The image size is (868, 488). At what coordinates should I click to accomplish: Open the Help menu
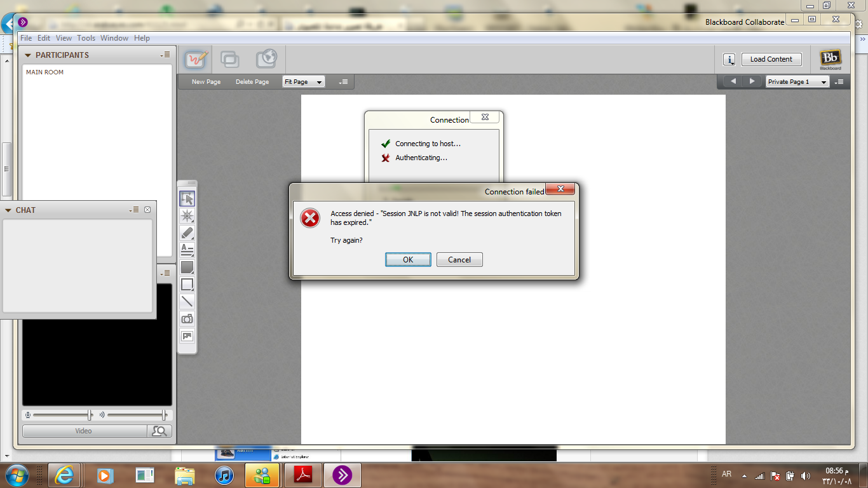pyautogui.click(x=142, y=38)
